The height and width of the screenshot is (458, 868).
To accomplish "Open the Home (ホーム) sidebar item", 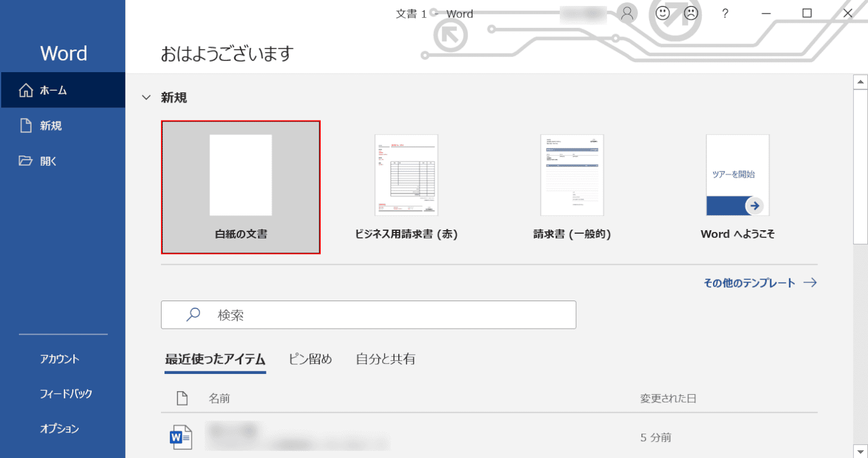I will pos(63,91).
